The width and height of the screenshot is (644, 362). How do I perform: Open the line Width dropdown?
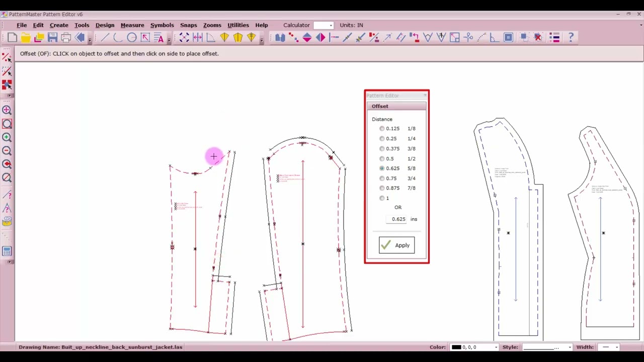[616, 347]
